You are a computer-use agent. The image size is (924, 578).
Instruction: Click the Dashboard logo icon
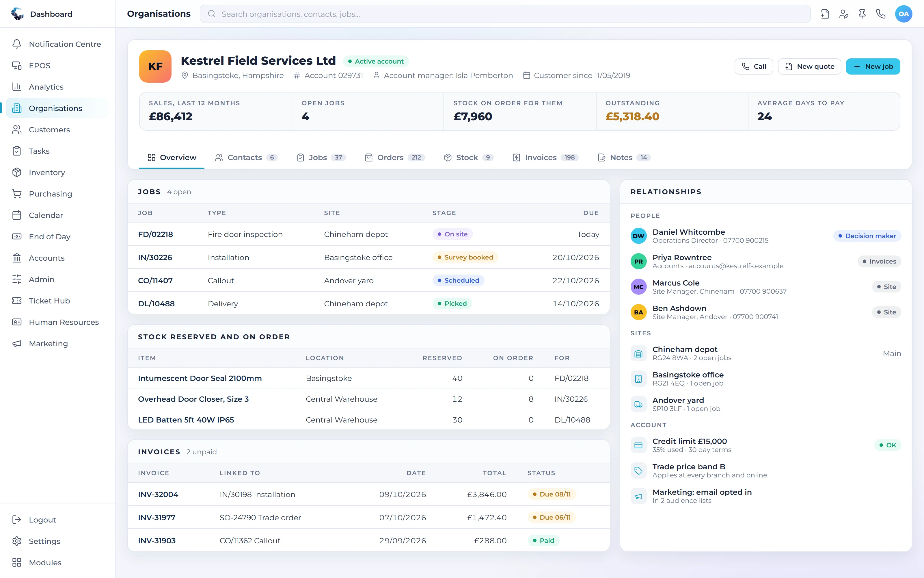(x=17, y=14)
